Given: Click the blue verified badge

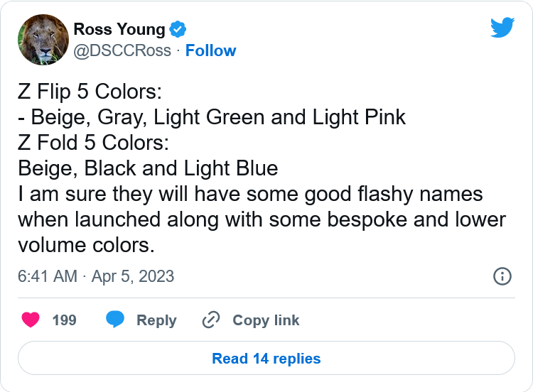Looking at the screenshot, I should click(178, 29).
